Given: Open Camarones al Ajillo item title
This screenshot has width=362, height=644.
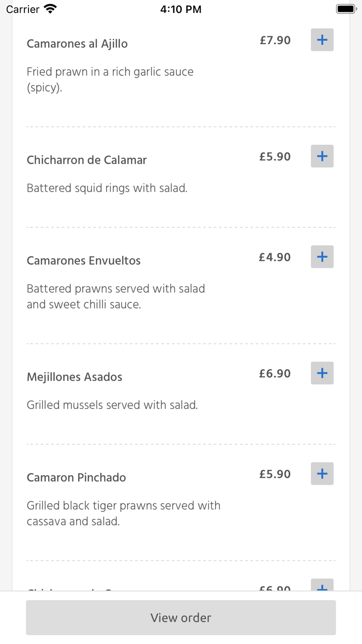Looking at the screenshot, I should point(77,44).
